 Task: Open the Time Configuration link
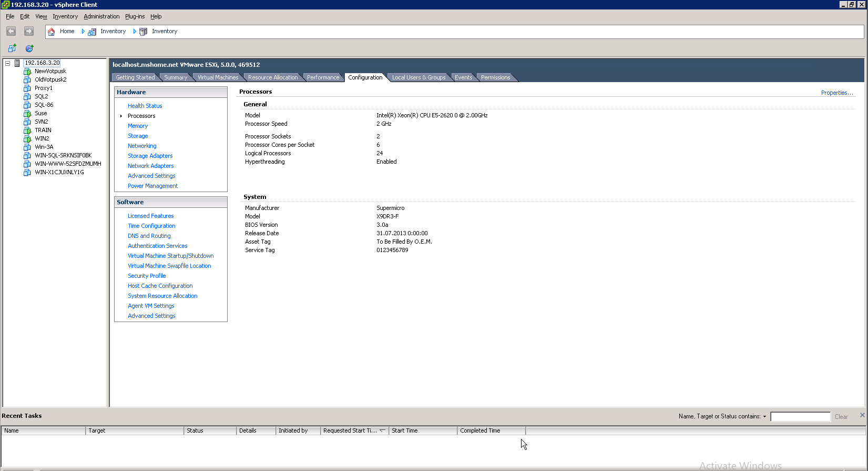coord(151,226)
